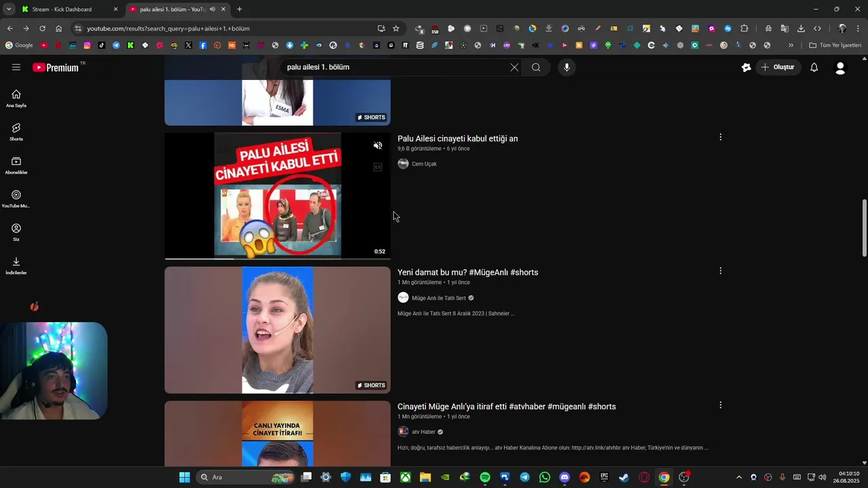Bookmark this page with the star

pos(396,28)
